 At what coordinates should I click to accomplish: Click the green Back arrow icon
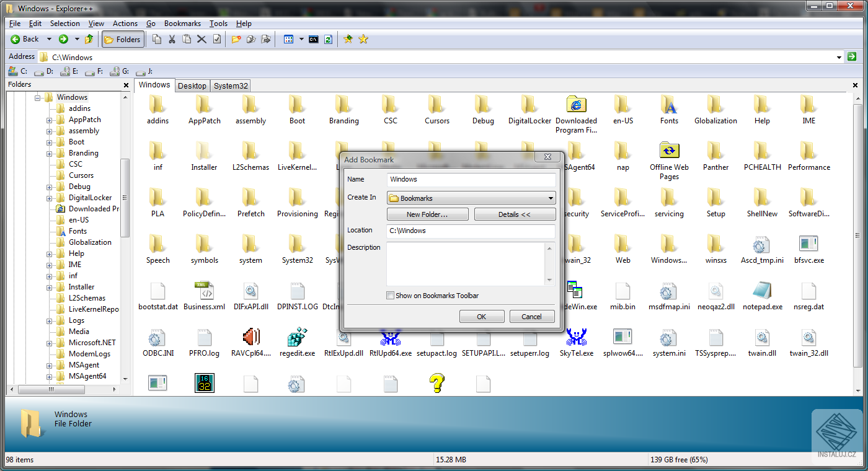15,39
